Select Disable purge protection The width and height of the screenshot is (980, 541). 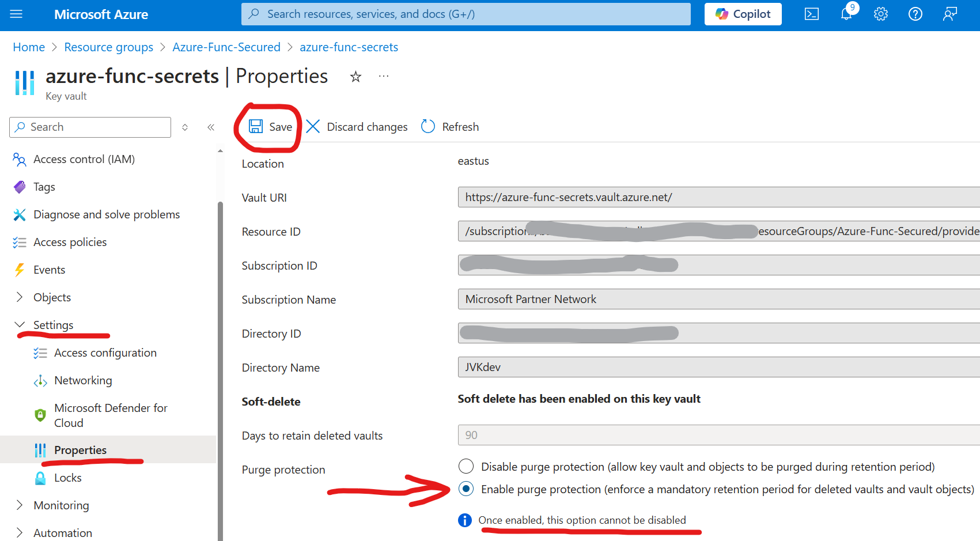tap(466, 466)
